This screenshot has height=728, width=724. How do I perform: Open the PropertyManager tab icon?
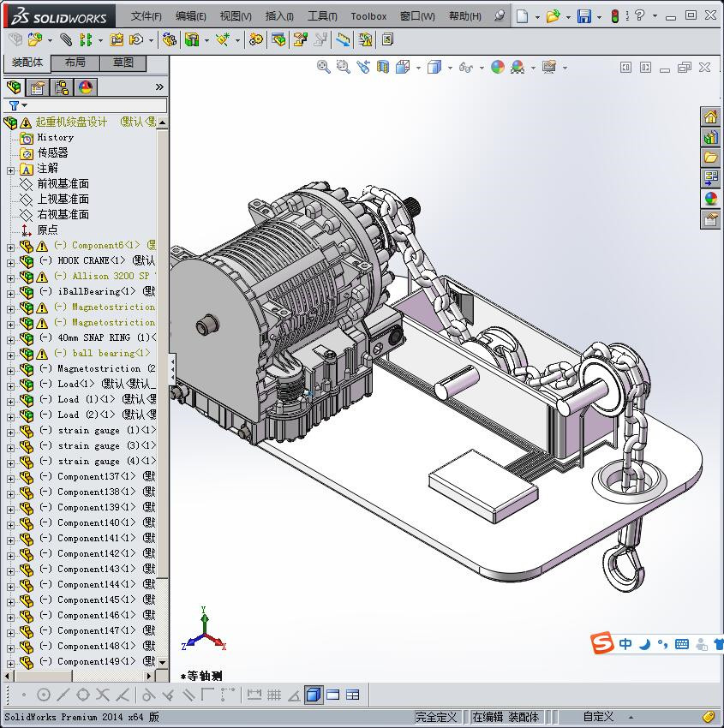38,87
